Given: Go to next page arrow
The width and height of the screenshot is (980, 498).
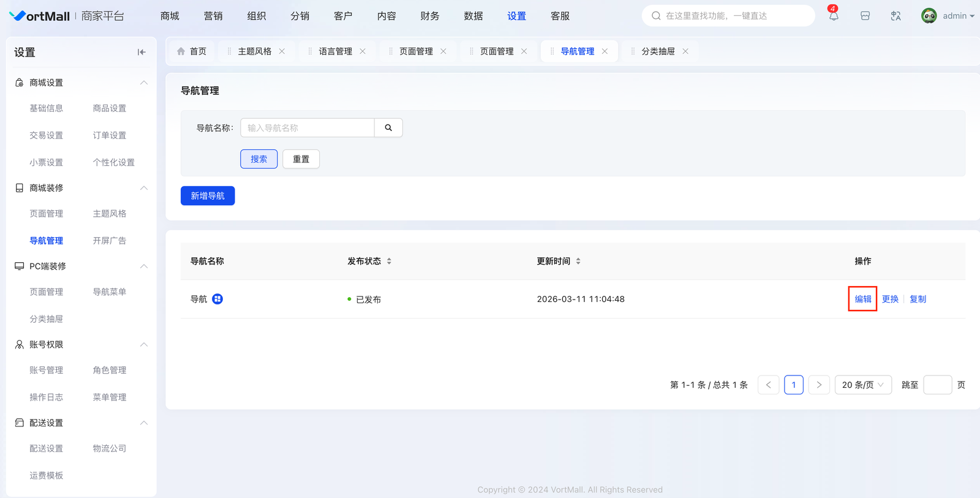Looking at the screenshot, I should pyautogui.click(x=819, y=385).
